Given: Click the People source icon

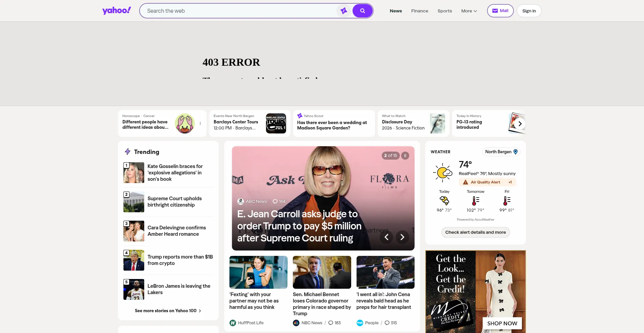Looking at the screenshot, I should [360, 323].
